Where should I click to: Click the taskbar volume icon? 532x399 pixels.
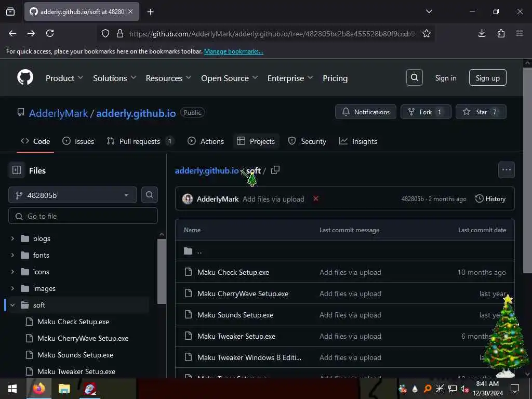(x=464, y=389)
